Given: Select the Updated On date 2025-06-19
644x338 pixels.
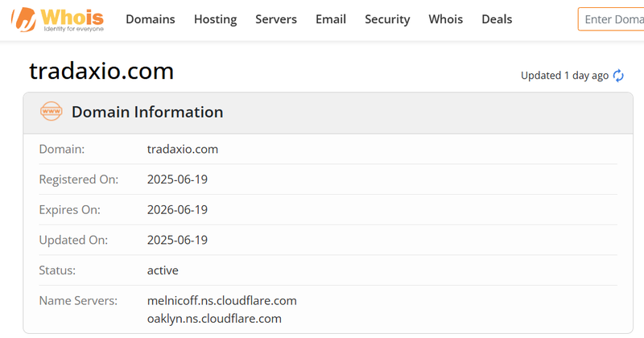Looking at the screenshot, I should pyautogui.click(x=177, y=241).
